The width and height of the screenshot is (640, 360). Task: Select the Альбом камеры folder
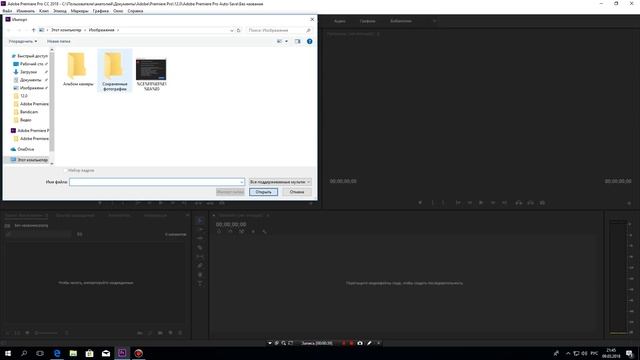click(78, 70)
